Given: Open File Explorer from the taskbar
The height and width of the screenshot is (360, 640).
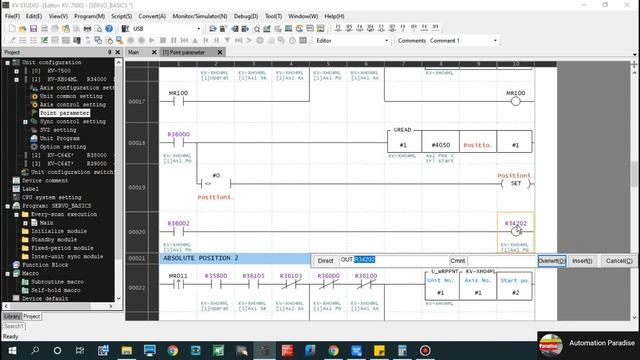Looking at the screenshot, I should 127,351.
